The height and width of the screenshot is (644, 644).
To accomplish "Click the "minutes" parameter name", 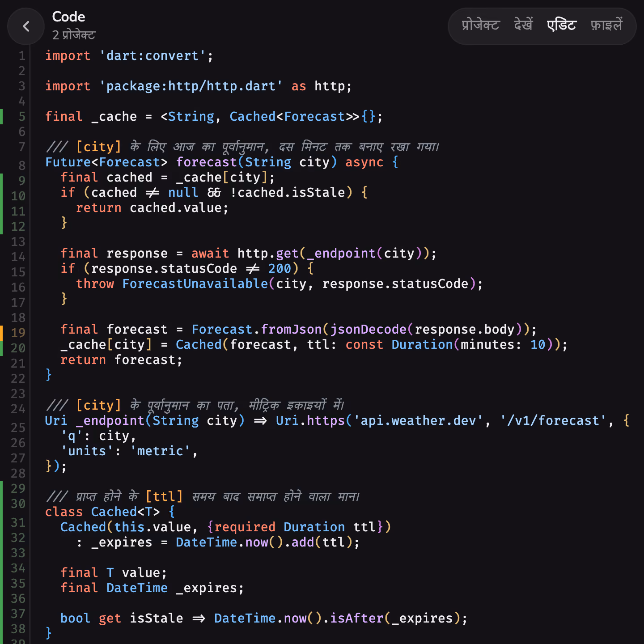I will (487, 345).
